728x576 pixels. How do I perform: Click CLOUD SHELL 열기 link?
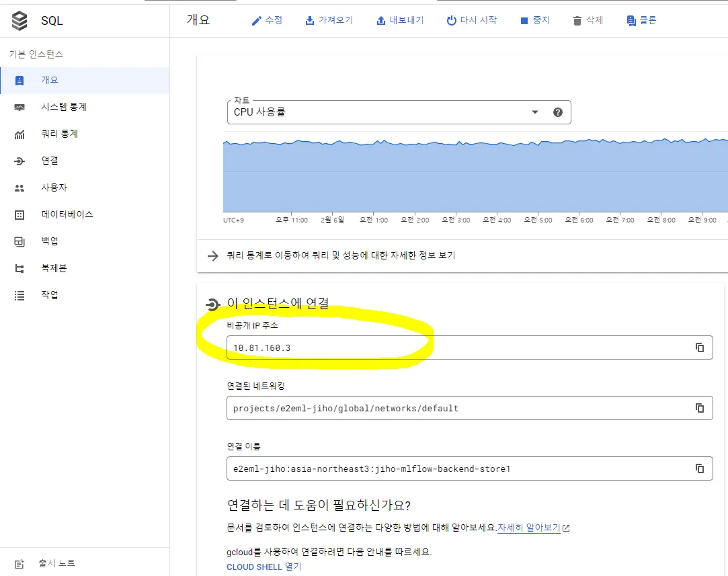click(x=264, y=567)
